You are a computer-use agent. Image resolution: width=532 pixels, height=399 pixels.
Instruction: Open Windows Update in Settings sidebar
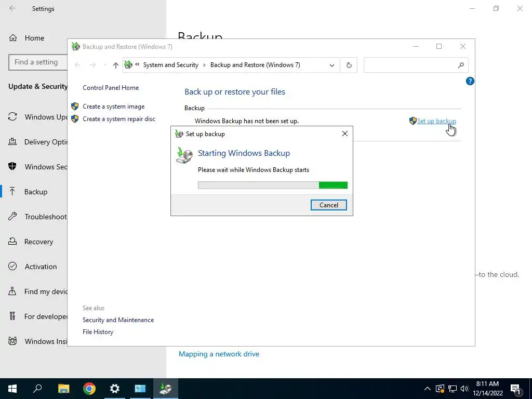[37, 117]
